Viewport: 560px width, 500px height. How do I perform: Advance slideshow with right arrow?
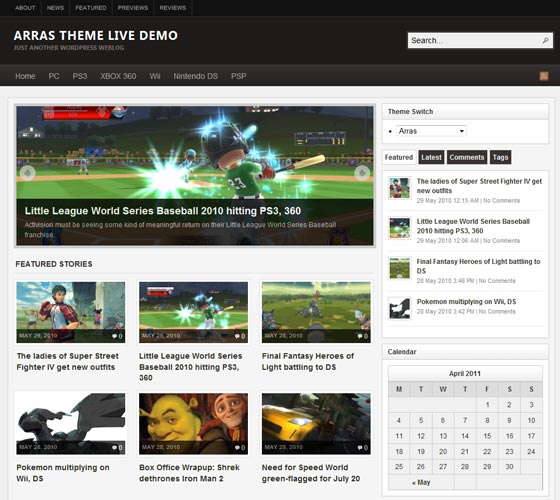pyautogui.click(x=362, y=172)
